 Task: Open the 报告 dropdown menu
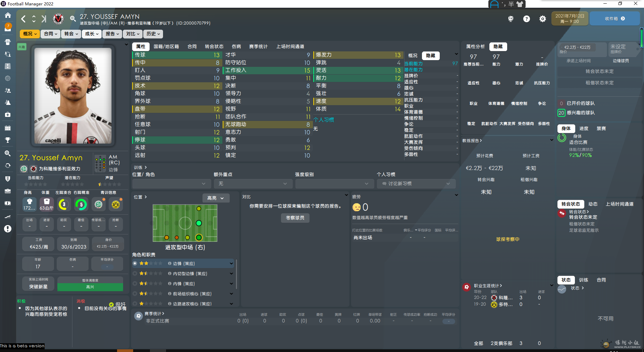[112, 34]
